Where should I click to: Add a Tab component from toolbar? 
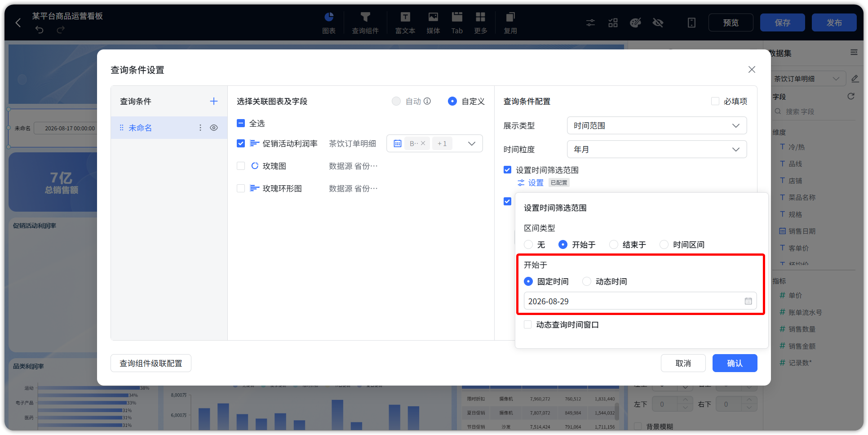457,22
